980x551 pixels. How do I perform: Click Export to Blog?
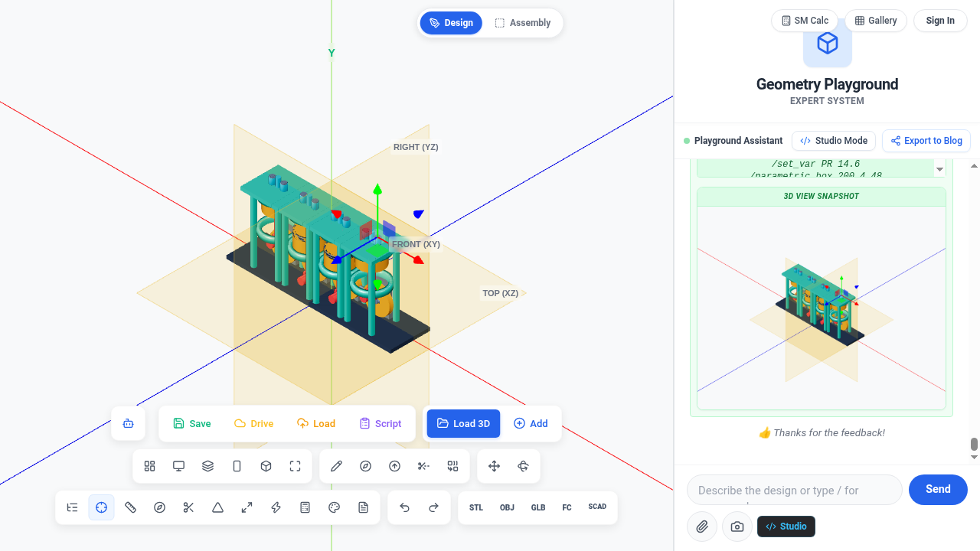[x=926, y=141]
